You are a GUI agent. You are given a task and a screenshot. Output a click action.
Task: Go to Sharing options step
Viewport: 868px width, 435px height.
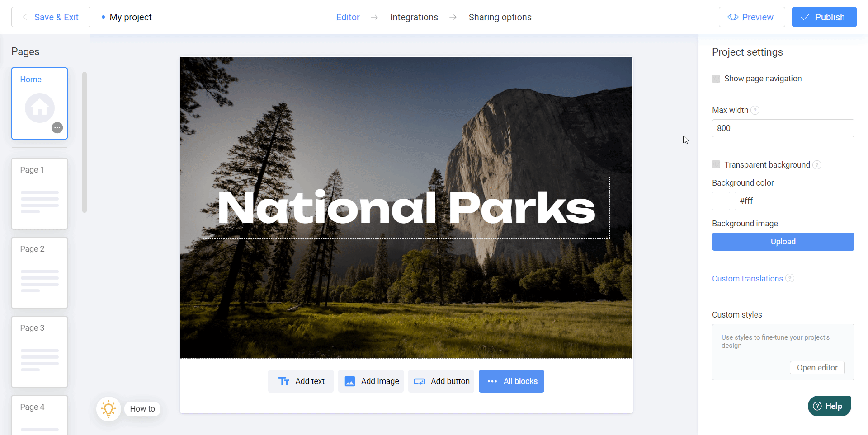tap(500, 17)
